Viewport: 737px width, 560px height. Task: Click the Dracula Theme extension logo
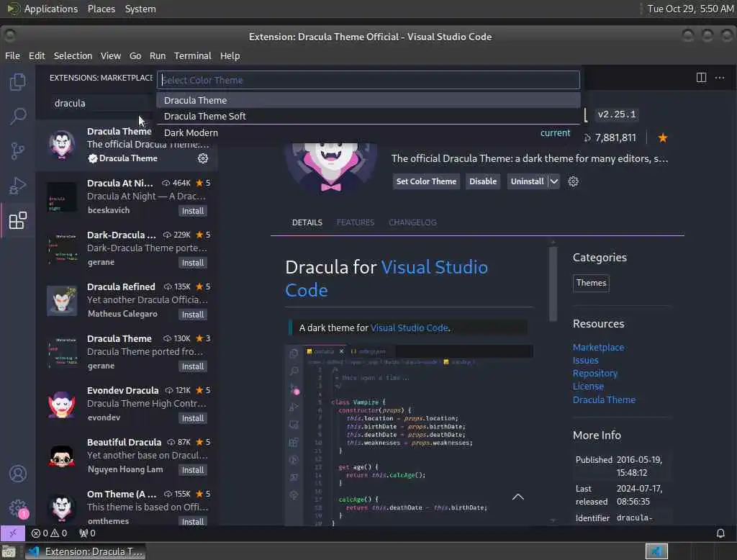[331, 166]
